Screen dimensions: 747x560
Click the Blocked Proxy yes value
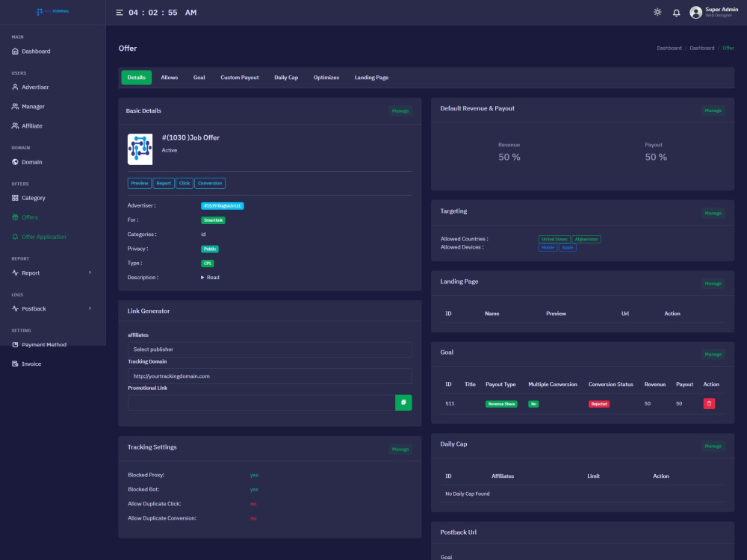click(254, 475)
